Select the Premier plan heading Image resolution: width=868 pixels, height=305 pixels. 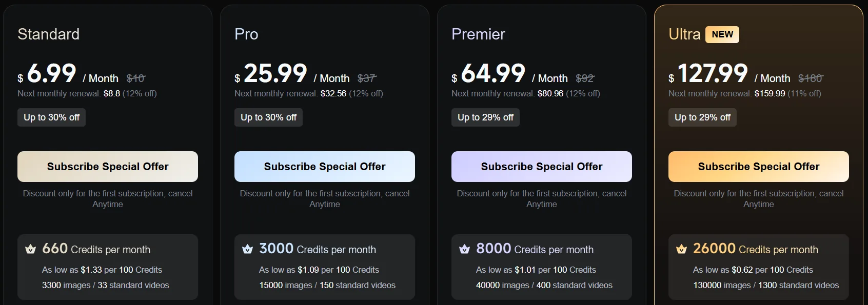[478, 34]
